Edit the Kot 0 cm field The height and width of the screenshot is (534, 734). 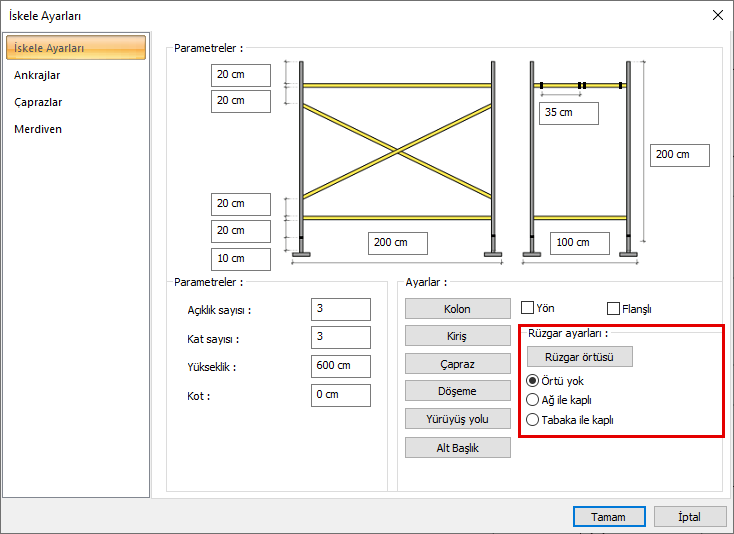point(341,395)
